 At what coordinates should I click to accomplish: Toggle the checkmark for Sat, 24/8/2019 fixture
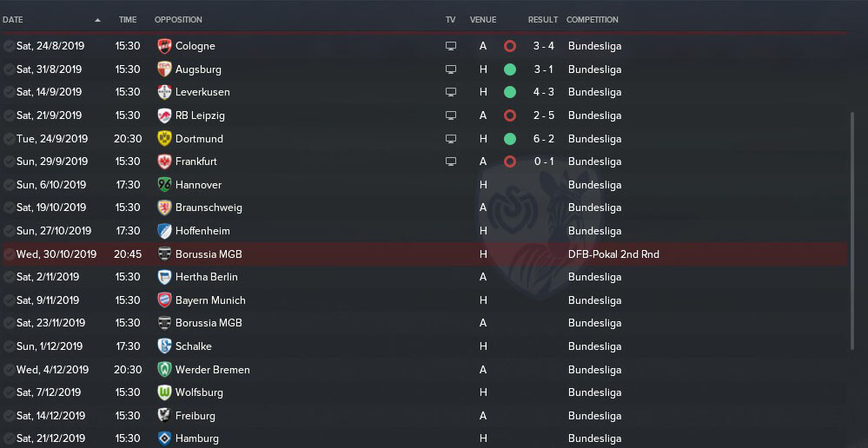click(9, 46)
